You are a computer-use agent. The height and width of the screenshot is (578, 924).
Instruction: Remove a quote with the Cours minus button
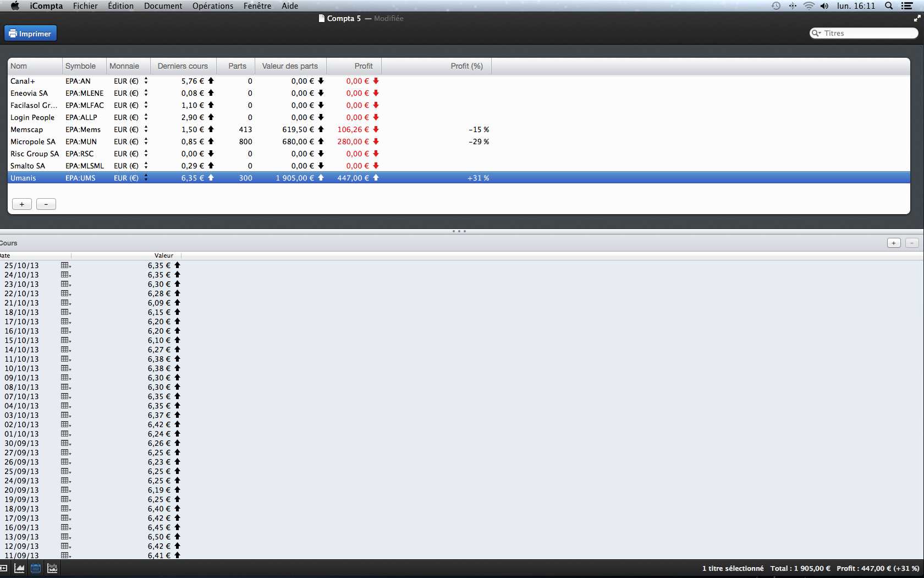click(x=912, y=243)
